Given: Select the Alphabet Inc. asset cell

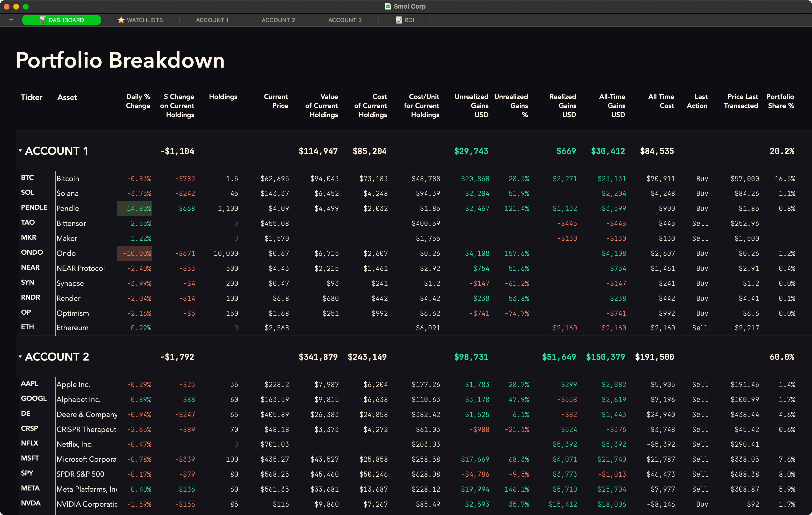Looking at the screenshot, I should 78,399.
